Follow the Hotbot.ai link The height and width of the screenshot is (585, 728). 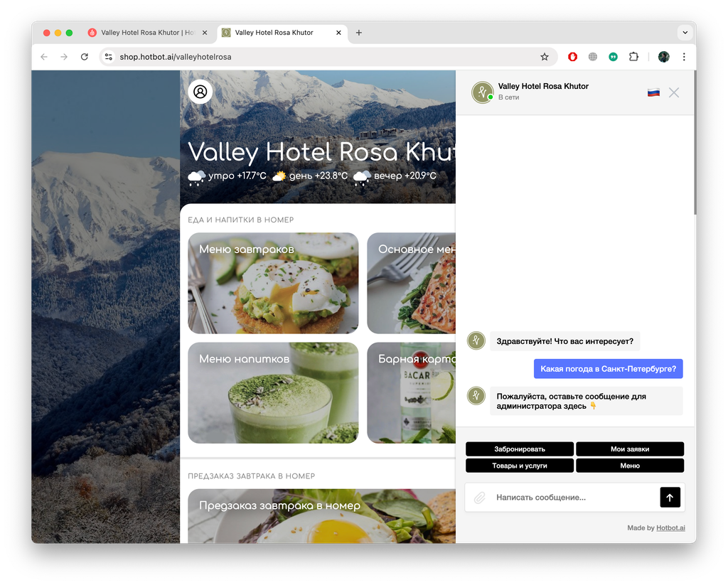click(x=670, y=528)
